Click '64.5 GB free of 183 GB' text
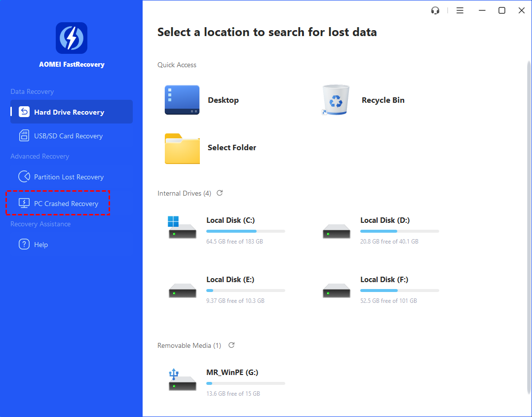532x417 pixels. click(x=234, y=242)
